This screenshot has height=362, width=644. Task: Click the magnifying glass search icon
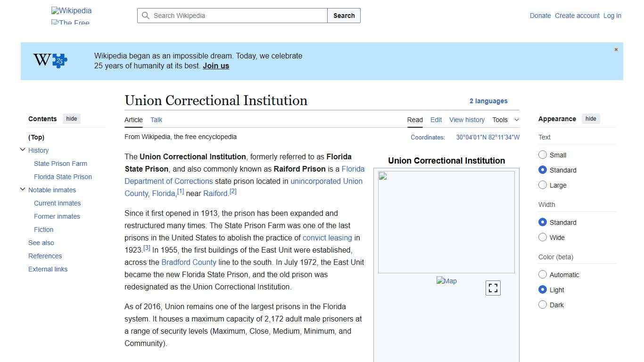tap(146, 16)
